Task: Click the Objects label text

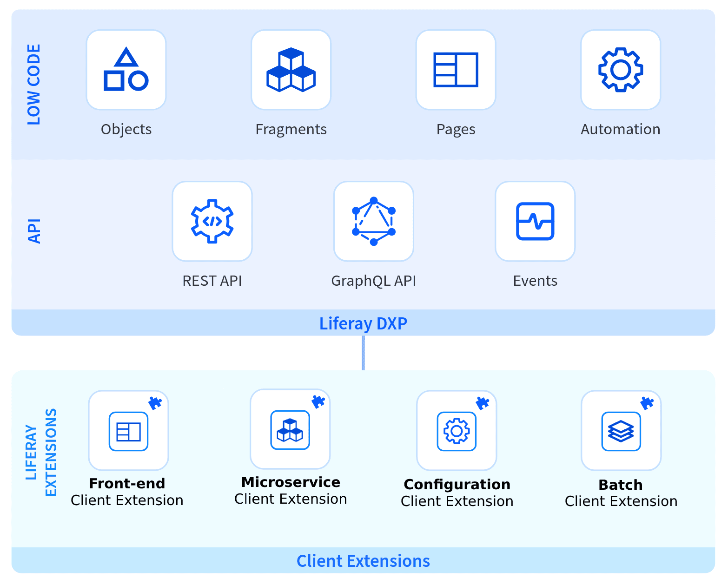Action: [x=126, y=129]
